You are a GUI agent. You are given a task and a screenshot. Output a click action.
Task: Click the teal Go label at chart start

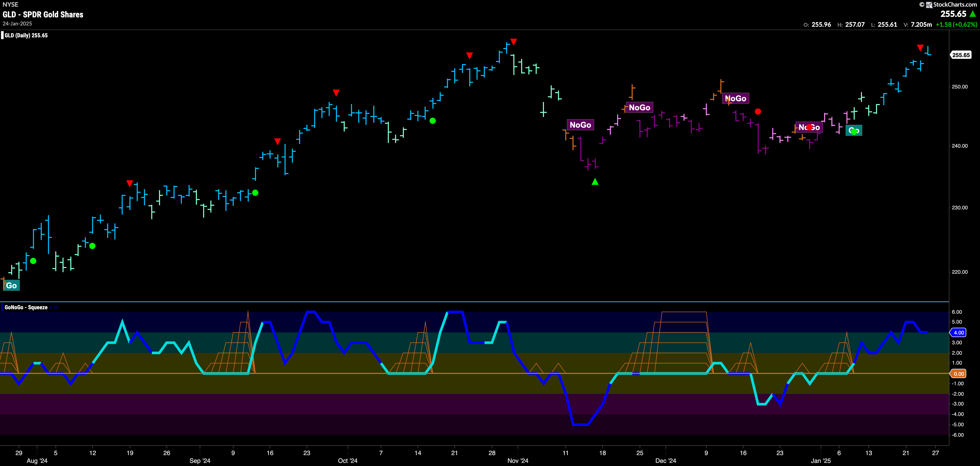[x=11, y=286]
